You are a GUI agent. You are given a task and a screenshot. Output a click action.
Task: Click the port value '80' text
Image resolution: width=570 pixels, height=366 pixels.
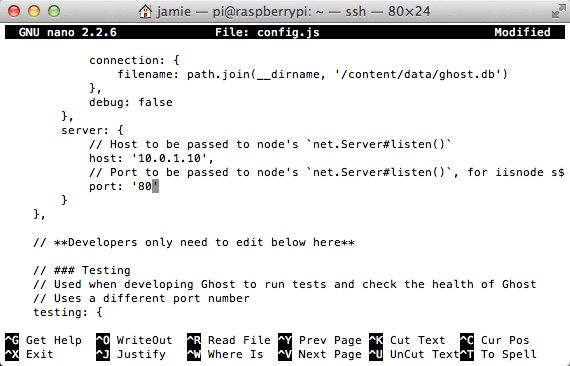(x=145, y=186)
